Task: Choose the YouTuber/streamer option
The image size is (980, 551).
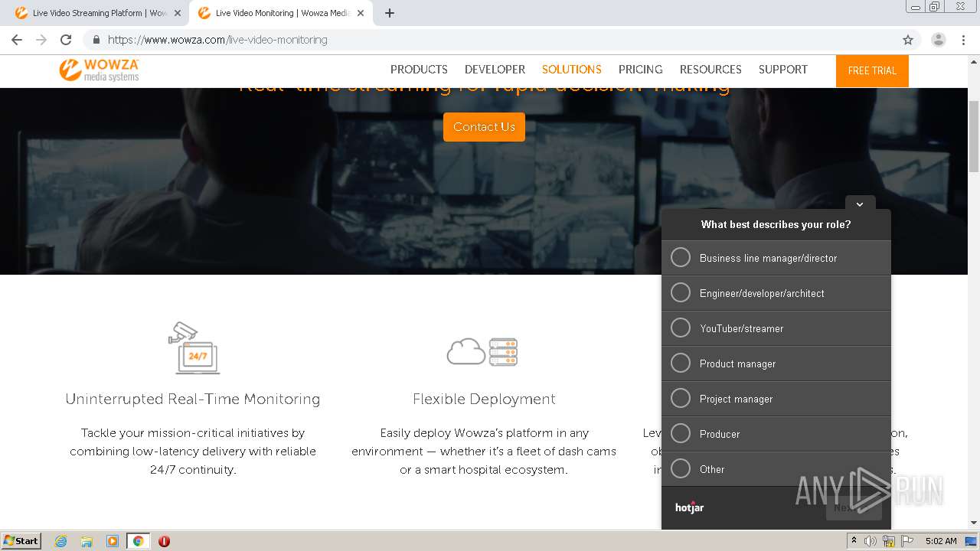Action: (x=776, y=328)
